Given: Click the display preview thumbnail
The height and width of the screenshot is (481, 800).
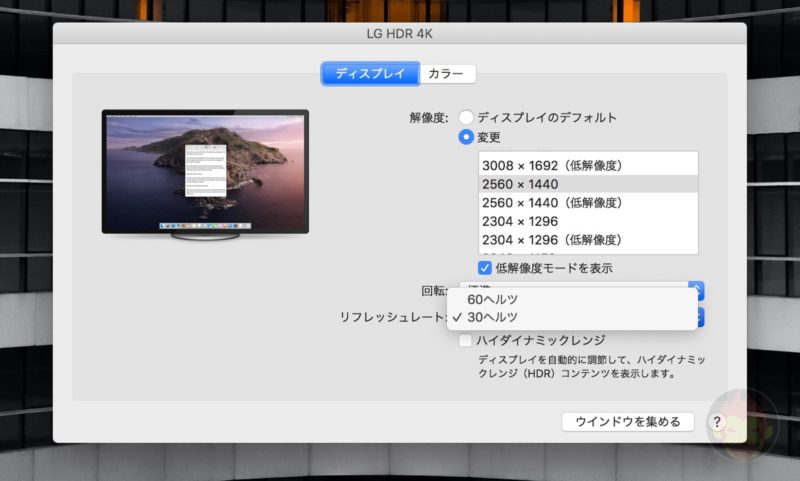Looking at the screenshot, I should [x=205, y=174].
